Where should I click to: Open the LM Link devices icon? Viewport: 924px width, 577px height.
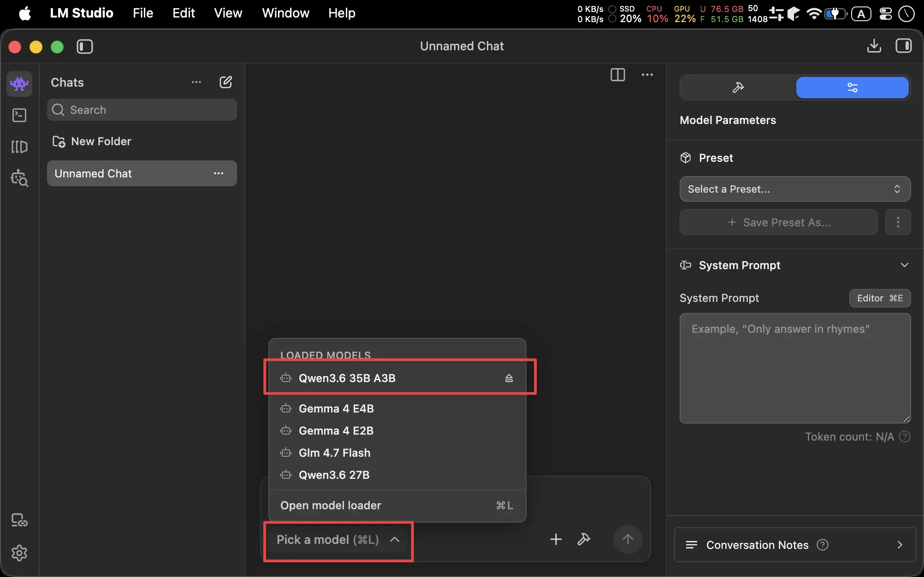point(19,520)
